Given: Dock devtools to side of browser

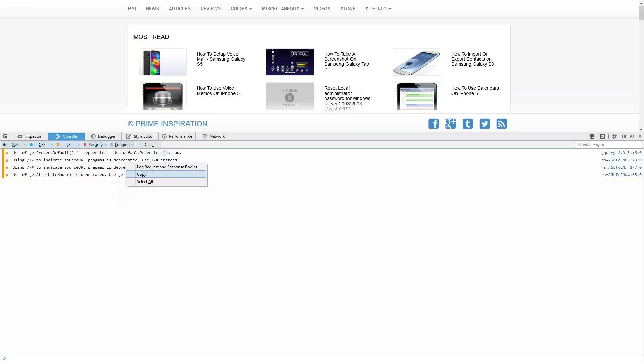Looking at the screenshot, I should (x=624, y=136).
